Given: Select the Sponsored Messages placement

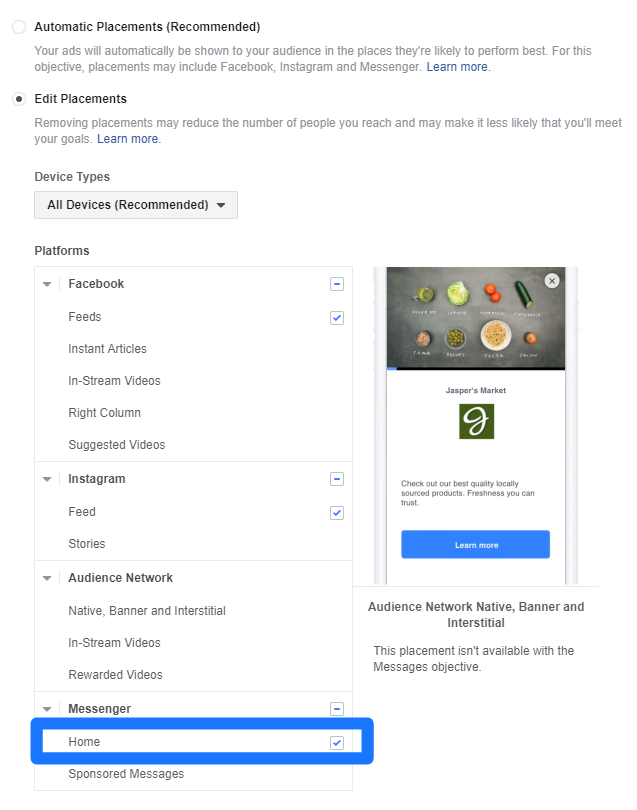Looking at the screenshot, I should coord(126,774).
